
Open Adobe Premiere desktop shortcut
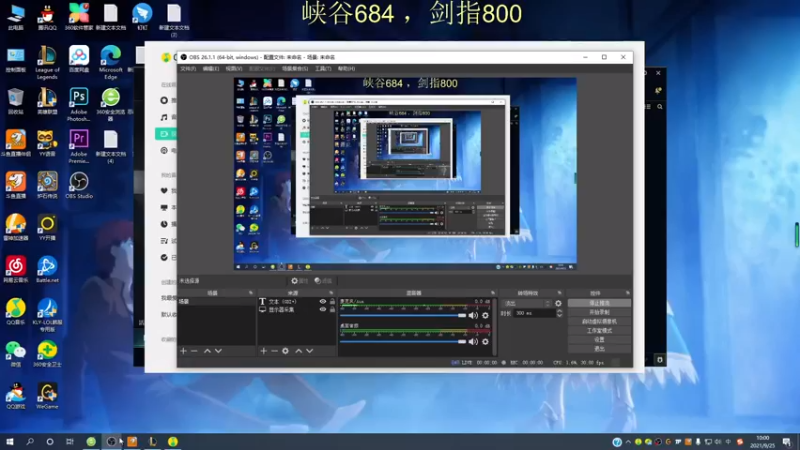click(79, 146)
